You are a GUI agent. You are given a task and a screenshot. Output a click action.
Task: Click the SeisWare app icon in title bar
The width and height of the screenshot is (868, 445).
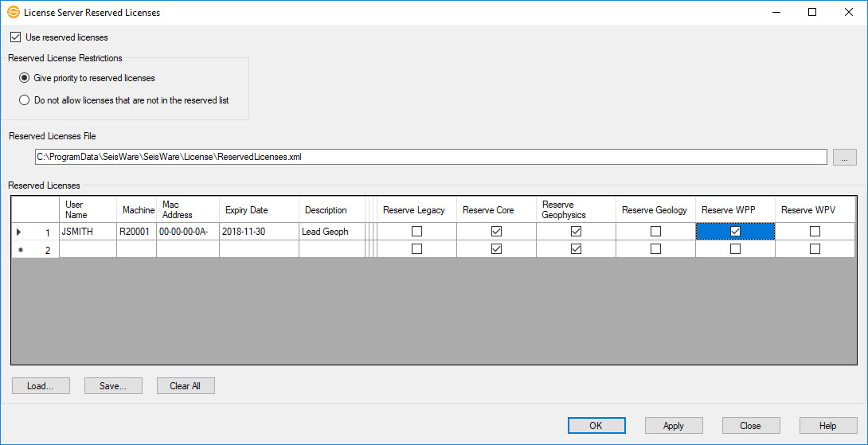point(13,13)
